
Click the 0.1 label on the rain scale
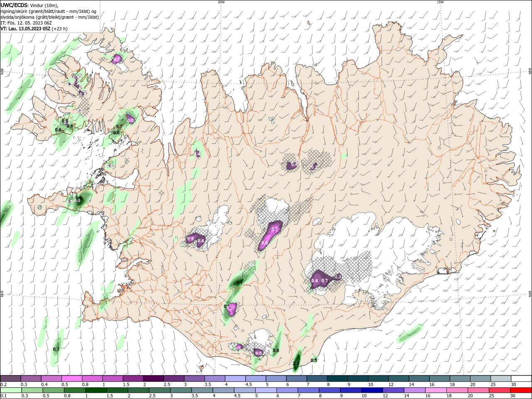(4, 396)
